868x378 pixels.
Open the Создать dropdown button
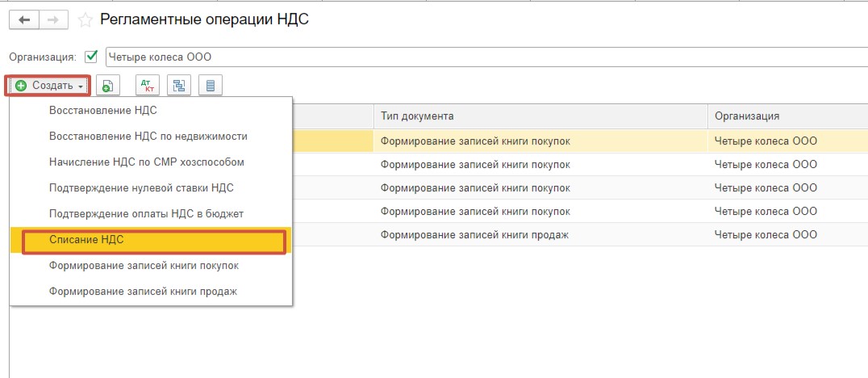point(48,86)
